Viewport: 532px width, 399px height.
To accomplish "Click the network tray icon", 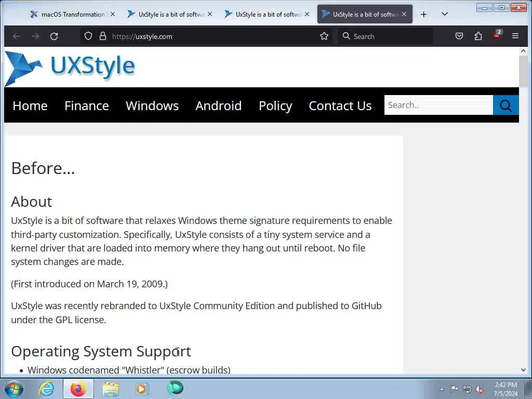I will point(467,390).
